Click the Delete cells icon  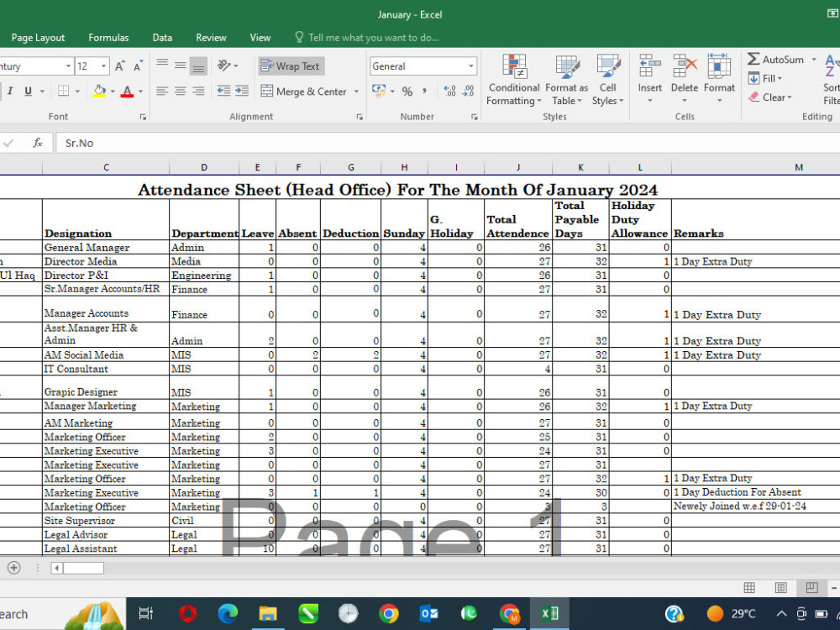[685, 66]
